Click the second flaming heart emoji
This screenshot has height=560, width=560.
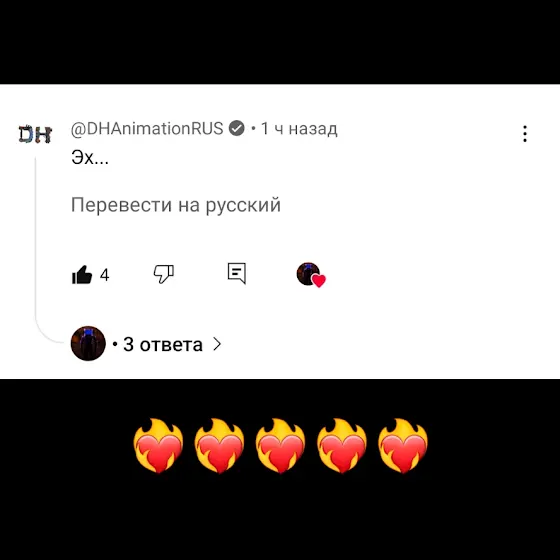click(x=219, y=446)
